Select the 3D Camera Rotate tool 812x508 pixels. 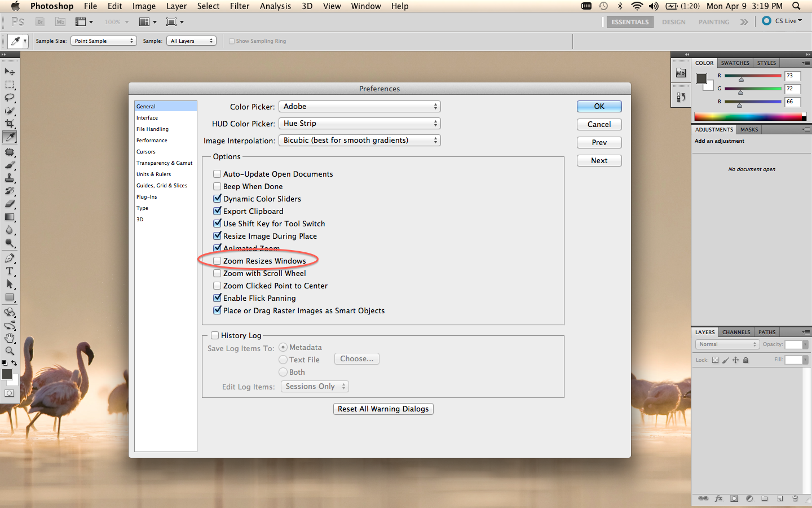point(10,325)
